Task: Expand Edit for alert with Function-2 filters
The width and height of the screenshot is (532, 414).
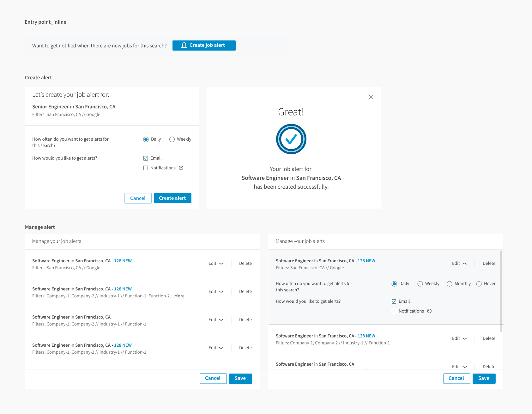Action: (216, 291)
